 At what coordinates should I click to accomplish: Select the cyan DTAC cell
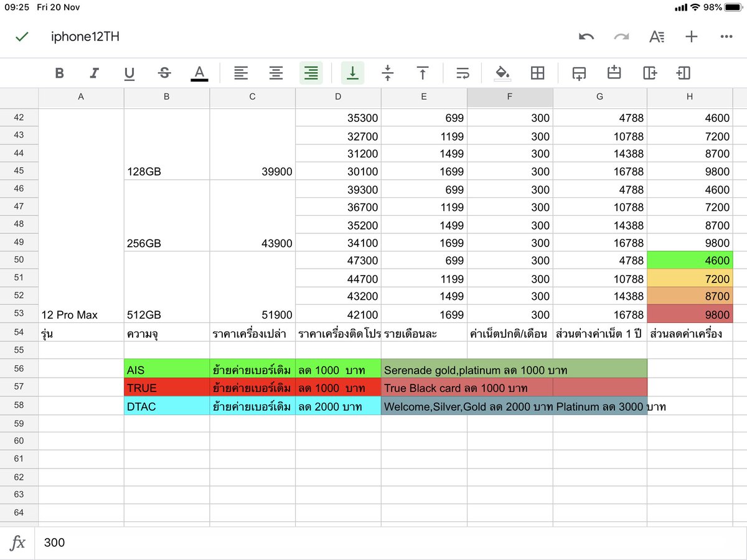coord(167,406)
